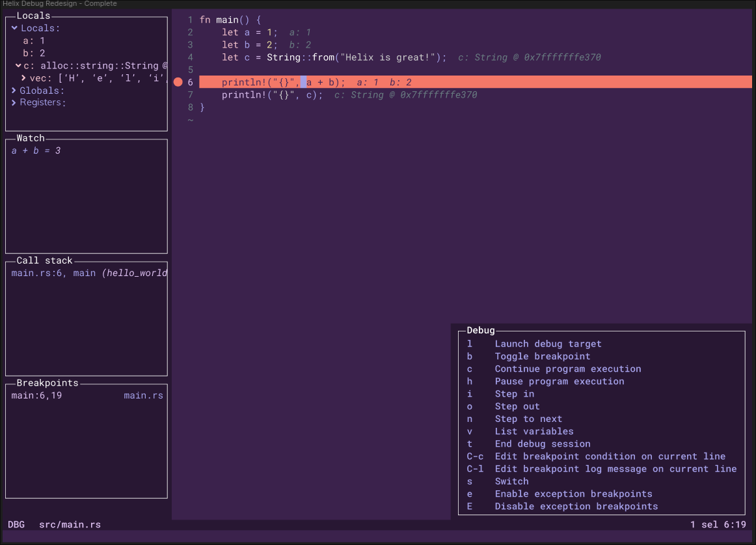Click DBG mode indicator in status bar
This screenshot has height=545, width=756.
point(16,524)
